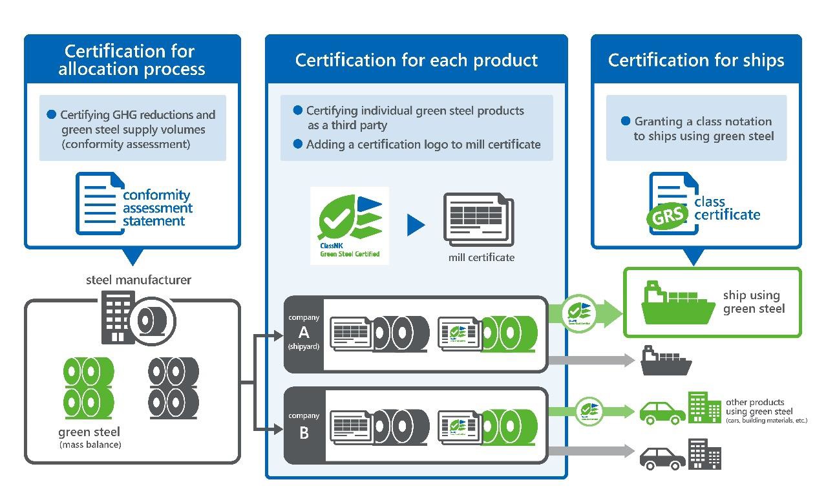Click Certifying individual green steel products text
The image size is (826, 504).
pyautogui.click(x=415, y=118)
